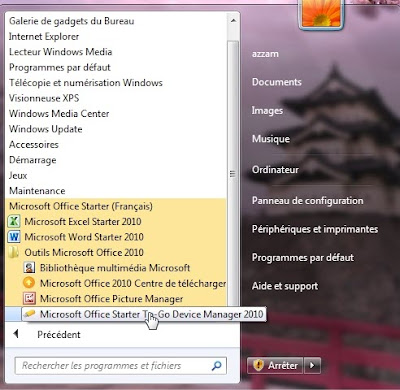Open Bibliothèque multimédia Microsoft
Screen dimensions: 400x390
point(115,268)
